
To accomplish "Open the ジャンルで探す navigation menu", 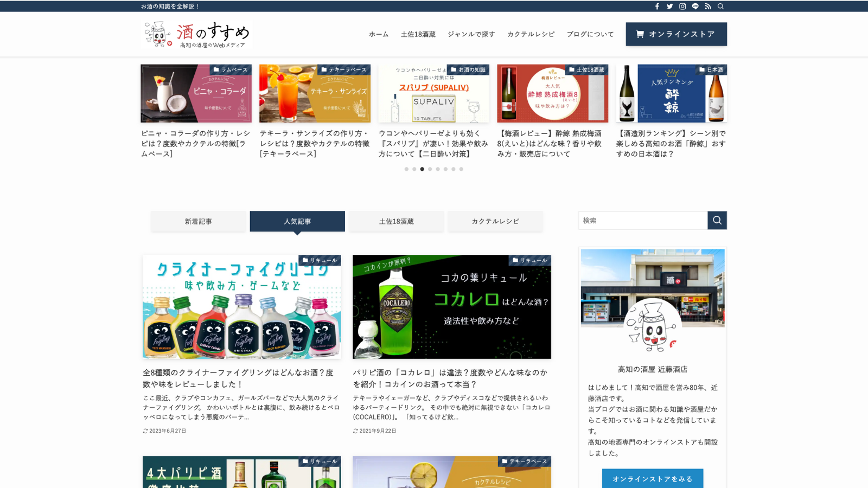I will (x=471, y=34).
